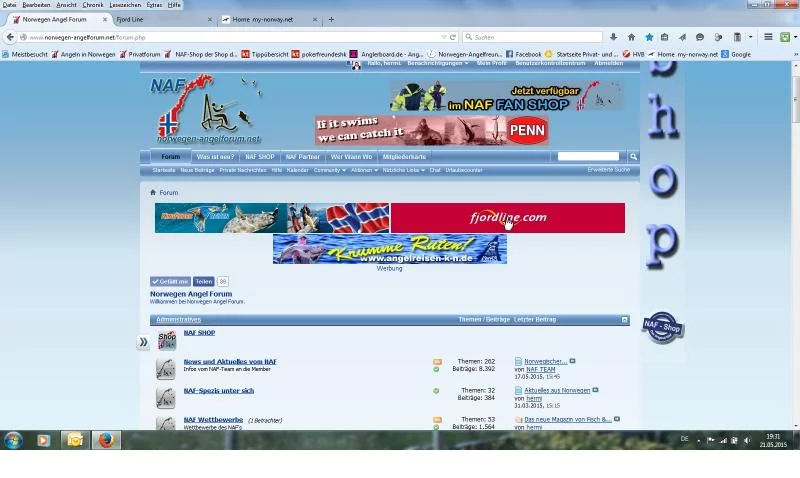Go back with the browser back arrow
Viewport: 800px width, 478px height.
[x=10, y=37]
